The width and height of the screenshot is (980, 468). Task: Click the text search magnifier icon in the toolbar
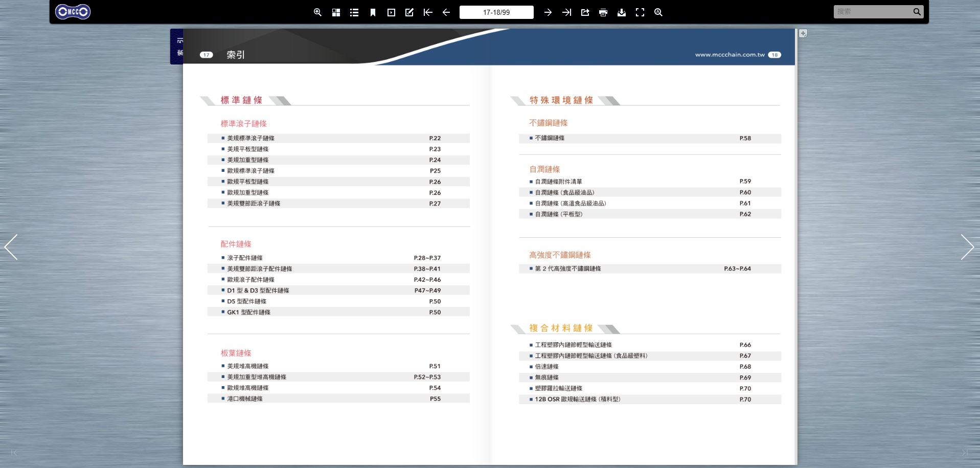[658, 12]
